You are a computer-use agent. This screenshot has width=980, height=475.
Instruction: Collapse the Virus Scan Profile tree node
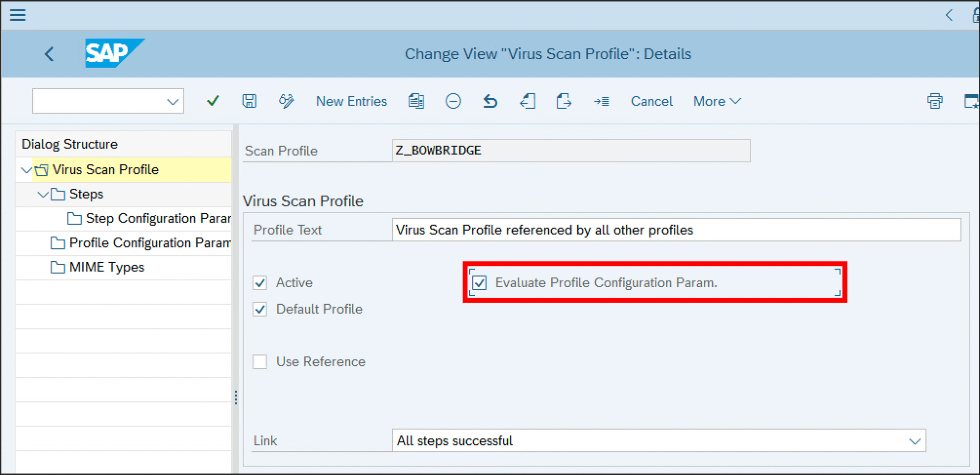coord(26,170)
